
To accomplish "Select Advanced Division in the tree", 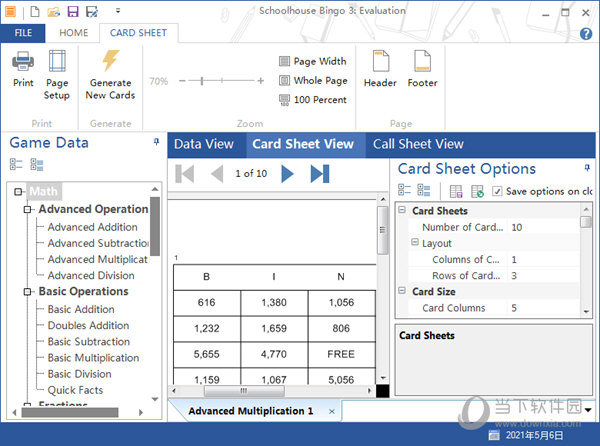I will (x=91, y=276).
